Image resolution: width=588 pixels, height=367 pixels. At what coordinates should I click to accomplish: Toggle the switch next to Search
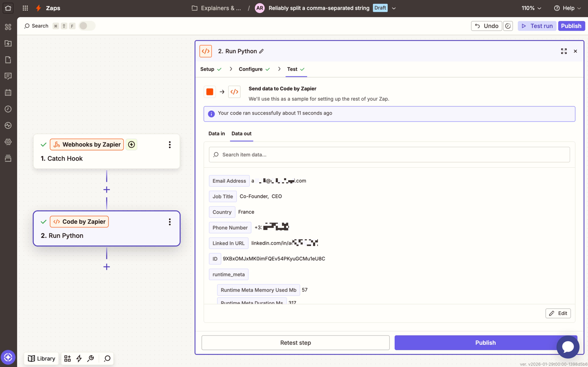pyautogui.click(x=87, y=26)
